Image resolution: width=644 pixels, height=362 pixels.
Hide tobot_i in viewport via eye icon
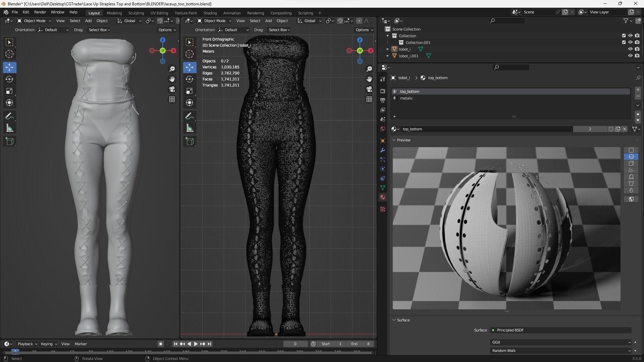[x=630, y=49]
